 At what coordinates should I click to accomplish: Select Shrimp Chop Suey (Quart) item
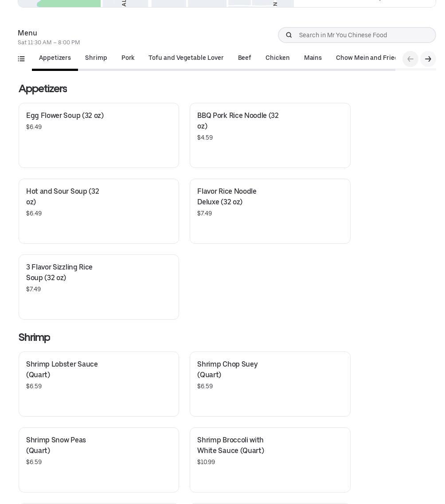click(x=270, y=384)
